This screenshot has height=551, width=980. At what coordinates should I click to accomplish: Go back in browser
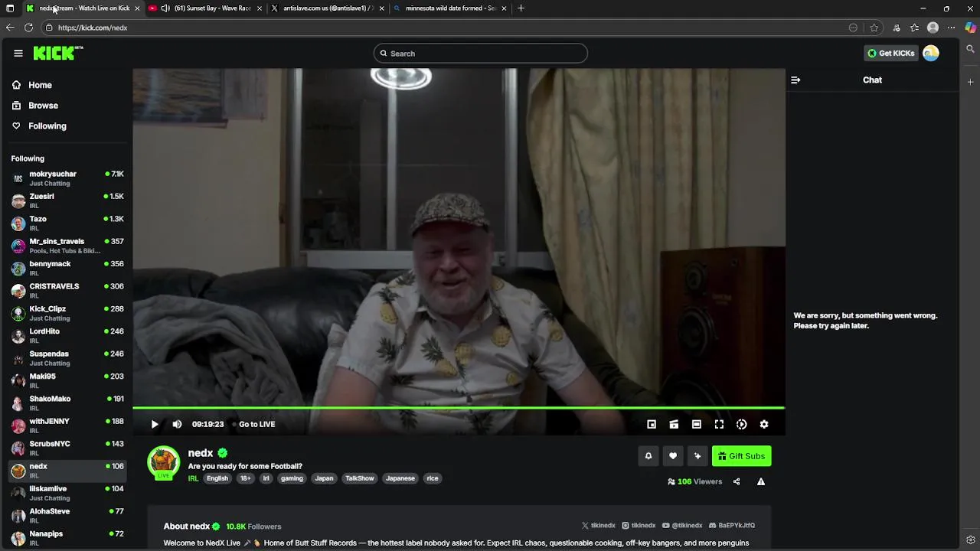point(10,28)
